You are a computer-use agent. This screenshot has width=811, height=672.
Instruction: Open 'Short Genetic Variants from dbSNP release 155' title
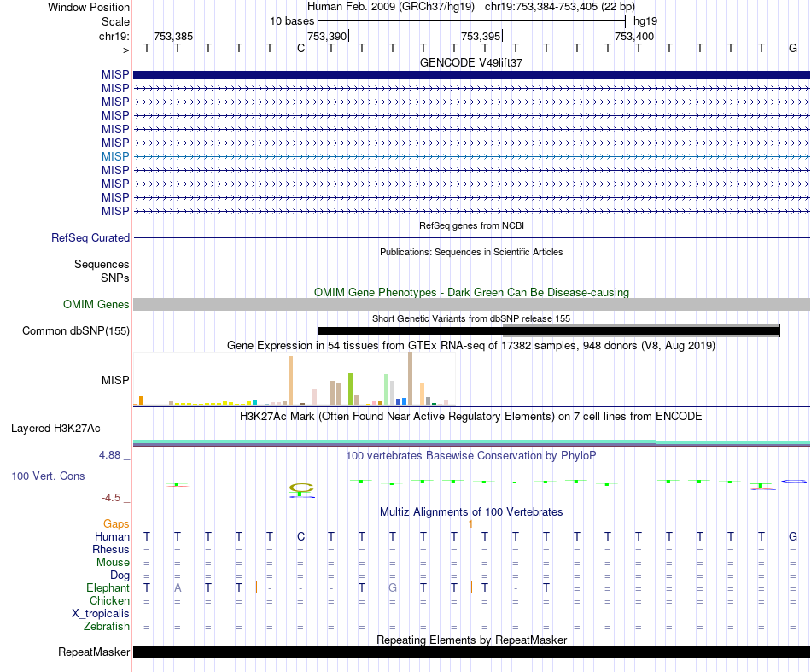[471, 318]
